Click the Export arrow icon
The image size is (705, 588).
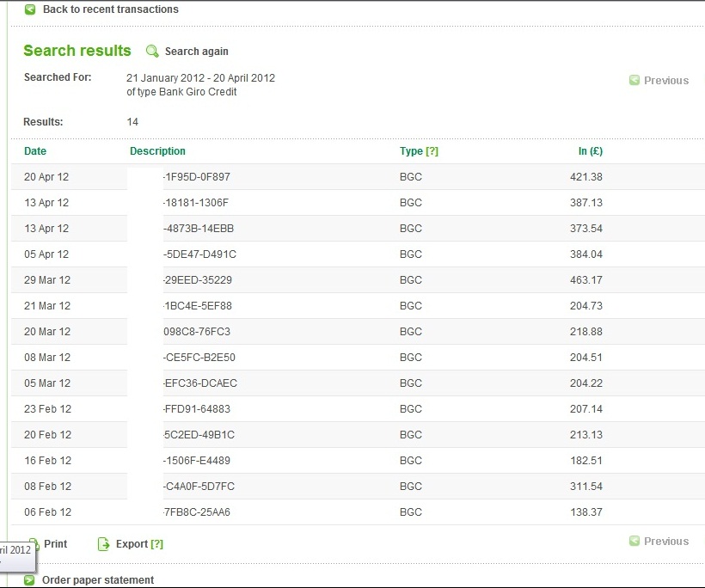click(104, 544)
